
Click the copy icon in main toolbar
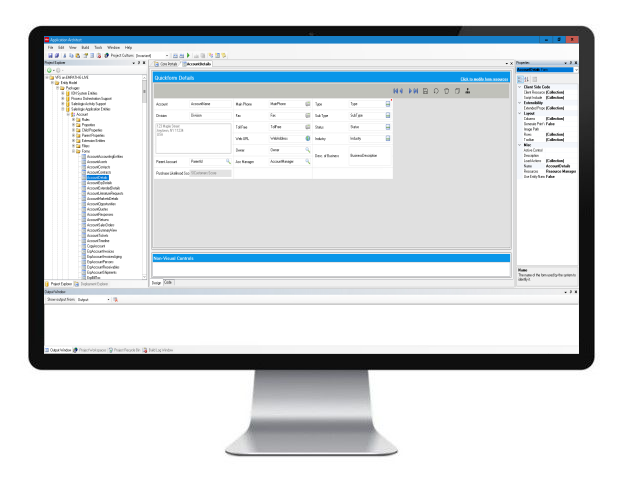[71, 56]
